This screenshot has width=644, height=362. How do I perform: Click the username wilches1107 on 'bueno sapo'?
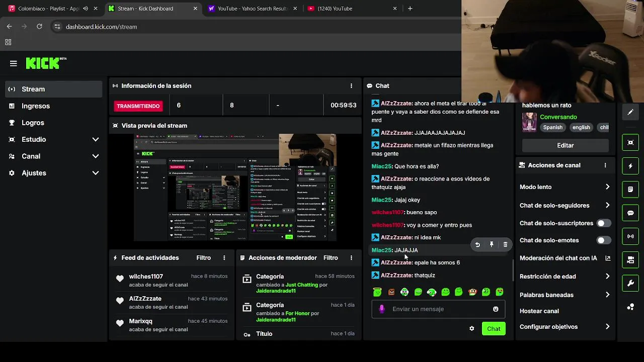(x=387, y=213)
